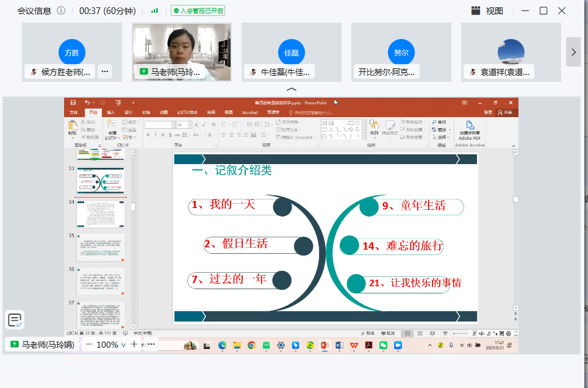588x388 pixels.
Task: Click the PowerPoint icon in shared taskbar
Action: 325,345
